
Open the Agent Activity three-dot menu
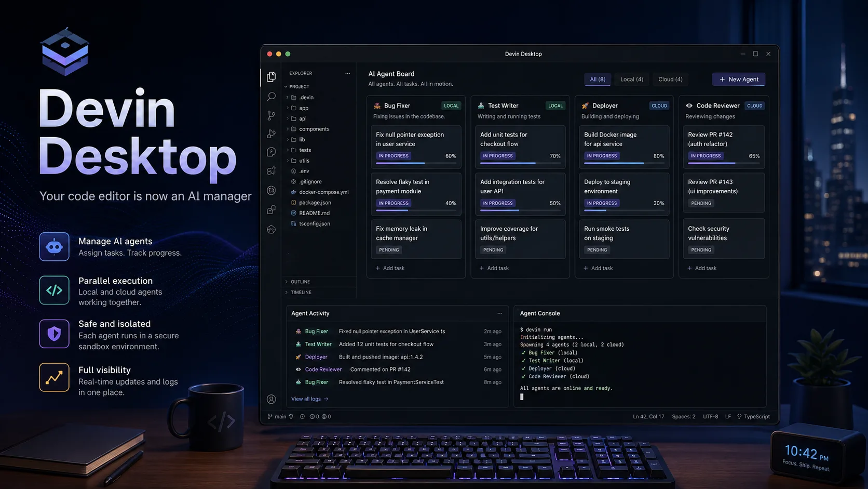[x=499, y=313]
